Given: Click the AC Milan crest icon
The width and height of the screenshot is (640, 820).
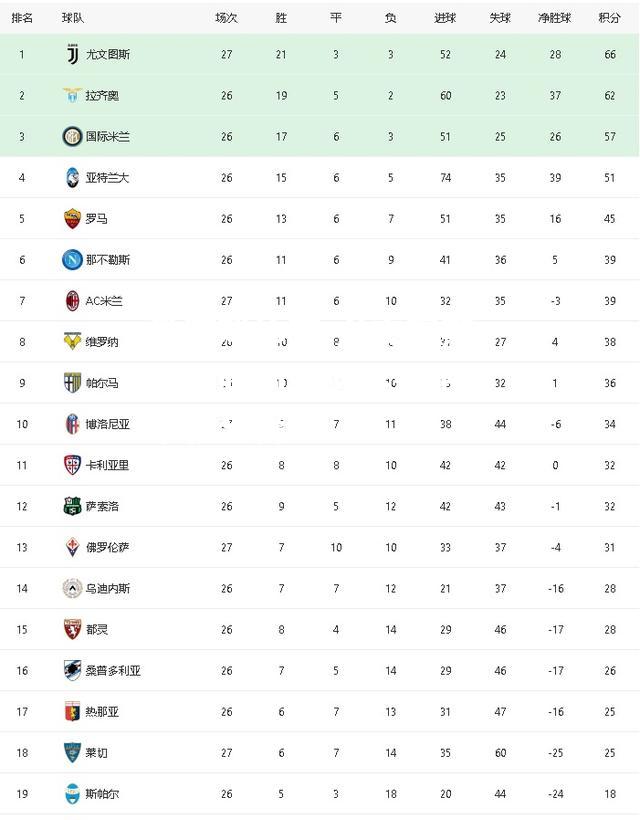Looking at the screenshot, I should 72,301.
